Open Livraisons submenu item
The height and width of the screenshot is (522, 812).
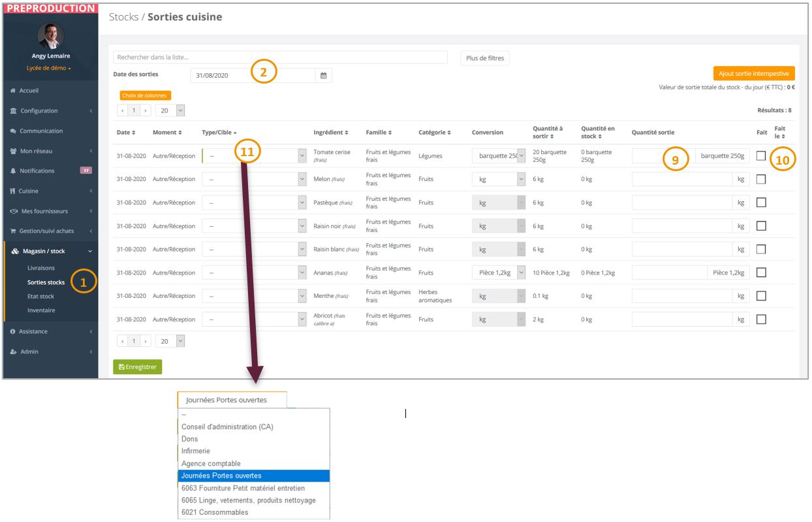[x=41, y=268]
